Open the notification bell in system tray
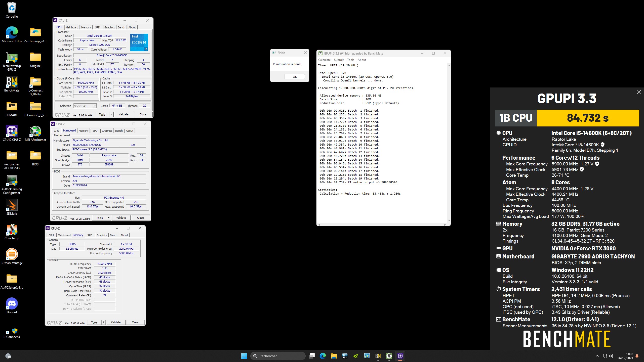Screen dimensions: 644x362 coord(637,356)
